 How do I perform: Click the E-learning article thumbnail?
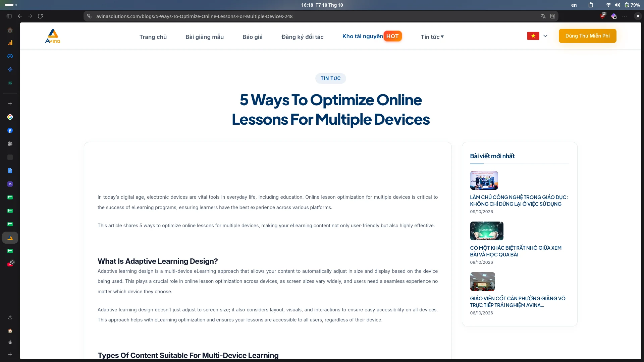click(487, 231)
